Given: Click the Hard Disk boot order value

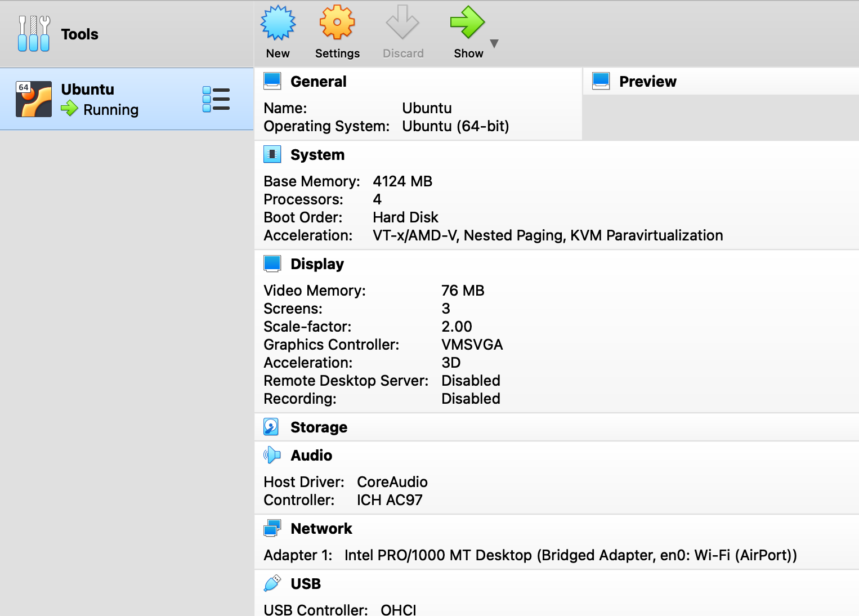Looking at the screenshot, I should click(405, 217).
